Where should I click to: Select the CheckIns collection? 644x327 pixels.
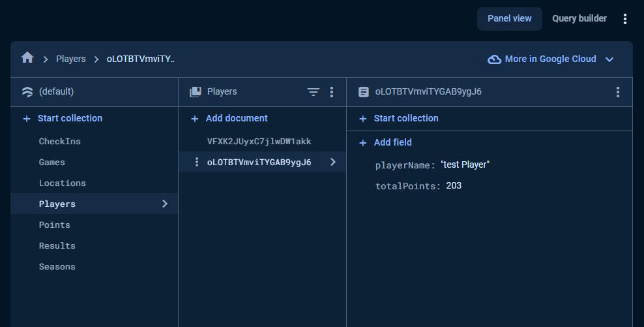[x=60, y=141]
